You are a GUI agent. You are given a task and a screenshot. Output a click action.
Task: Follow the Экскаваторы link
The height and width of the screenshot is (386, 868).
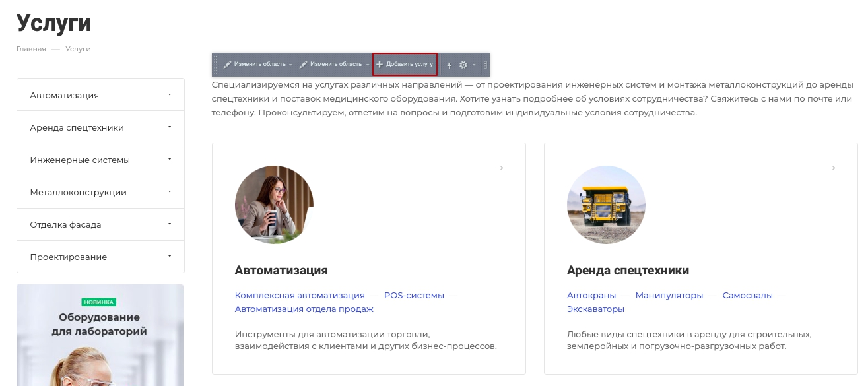point(595,309)
